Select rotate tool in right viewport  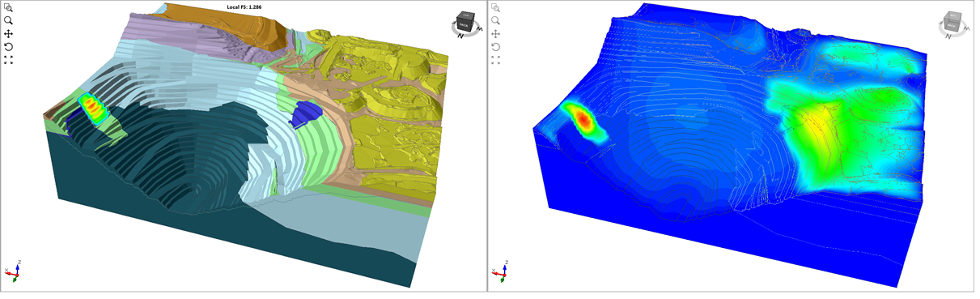pos(495,46)
